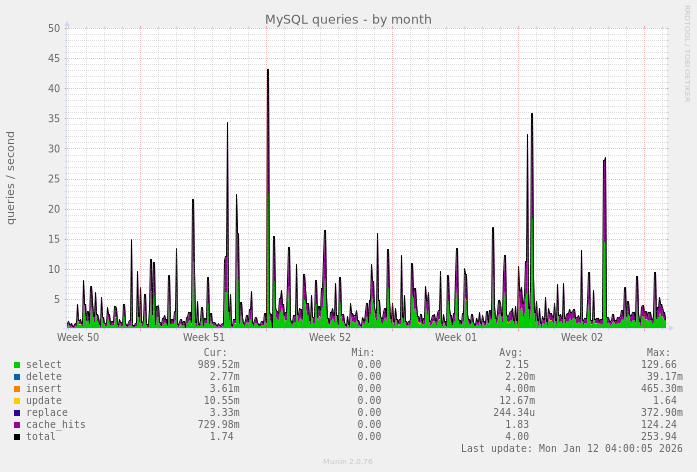Click the 'update' legend label

coord(44,400)
